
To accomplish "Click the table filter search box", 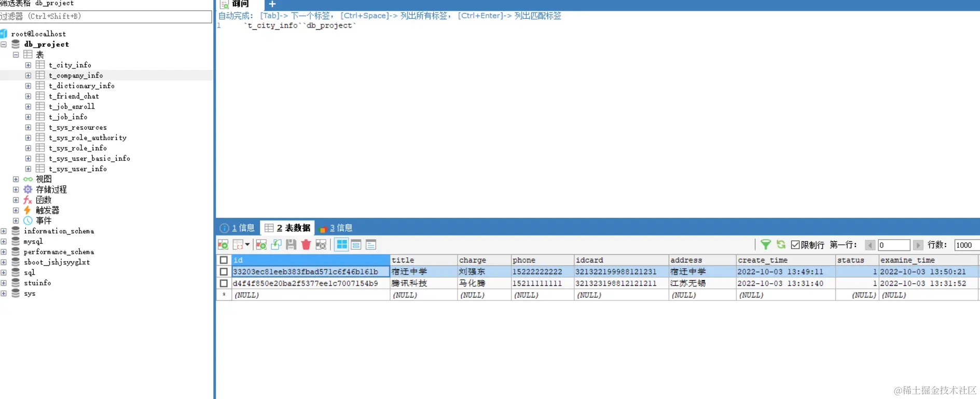I will pos(106,17).
